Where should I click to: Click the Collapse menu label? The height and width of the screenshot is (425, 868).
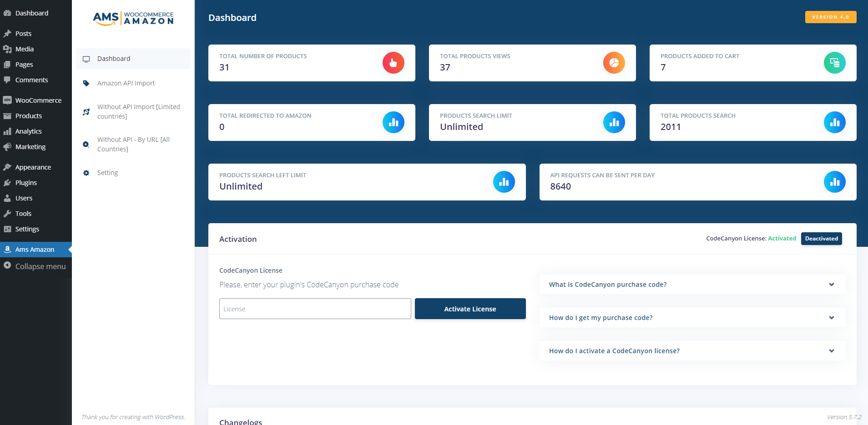pyautogui.click(x=40, y=266)
